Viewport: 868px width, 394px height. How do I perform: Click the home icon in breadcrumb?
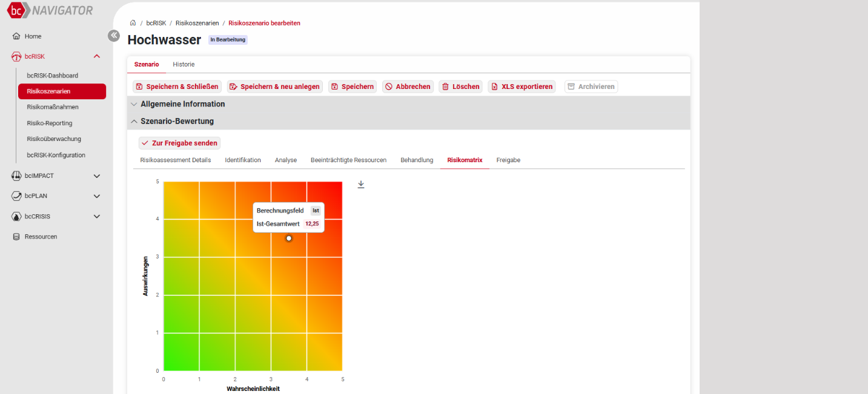pyautogui.click(x=133, y=23)
